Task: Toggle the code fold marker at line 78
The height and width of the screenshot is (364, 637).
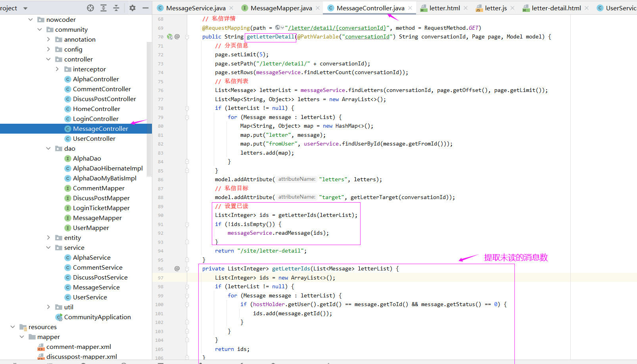Action: point(187,108)
